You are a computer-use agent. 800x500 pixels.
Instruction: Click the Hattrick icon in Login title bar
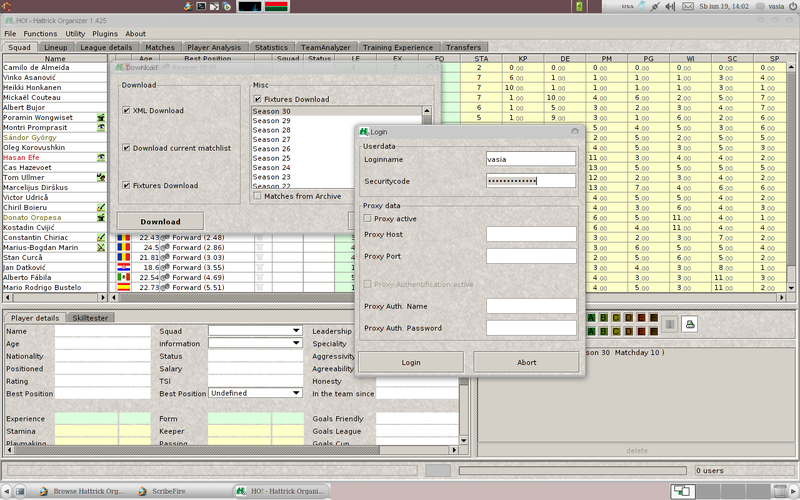pyautogui.click(x=364, y=132)
